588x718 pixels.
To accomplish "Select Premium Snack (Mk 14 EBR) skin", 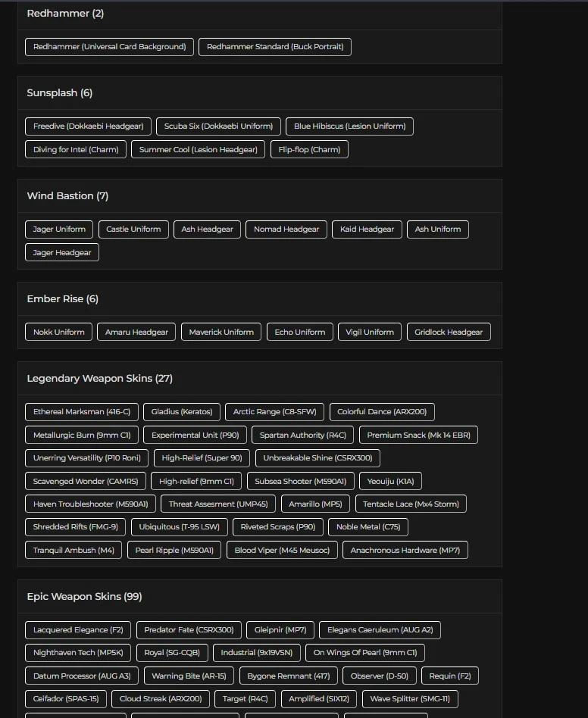I will click(418, 435).
